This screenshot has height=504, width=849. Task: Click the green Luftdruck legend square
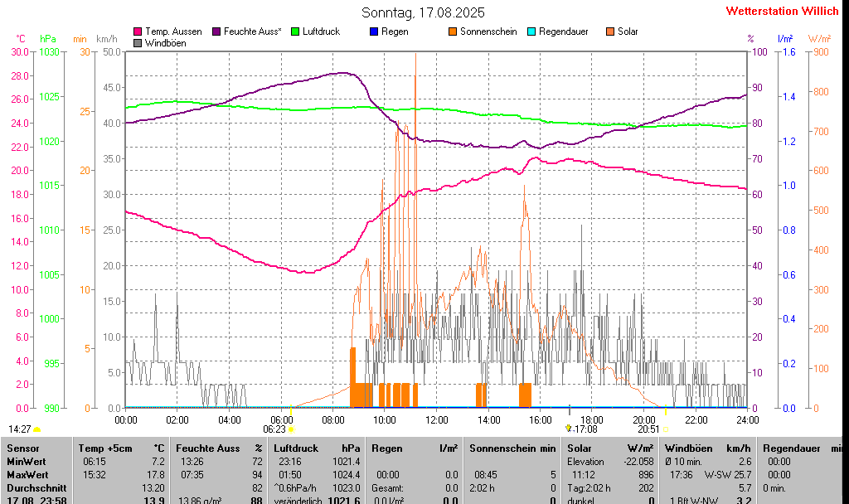pyautogui.click(x=295, y=31)
